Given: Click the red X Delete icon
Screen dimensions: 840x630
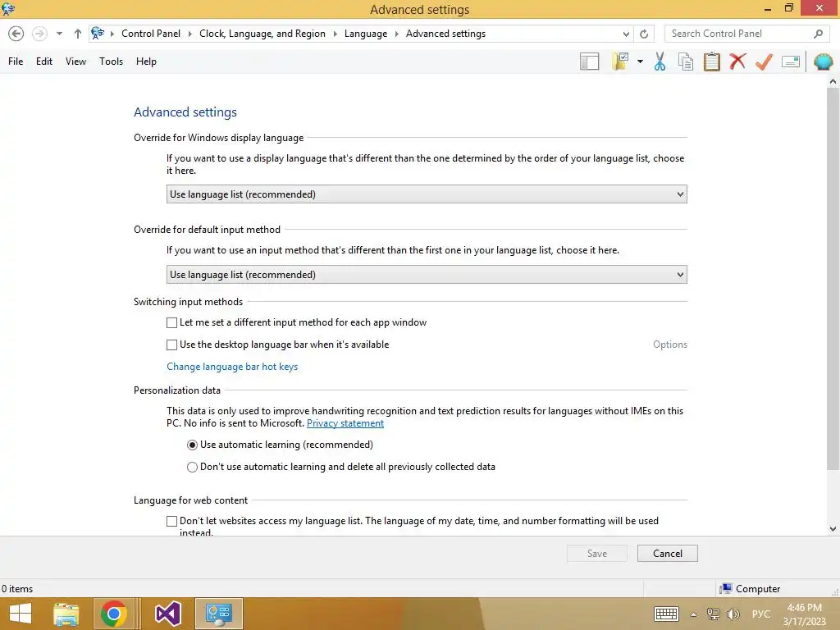Looking at the screenshot, I should (737, 61).
